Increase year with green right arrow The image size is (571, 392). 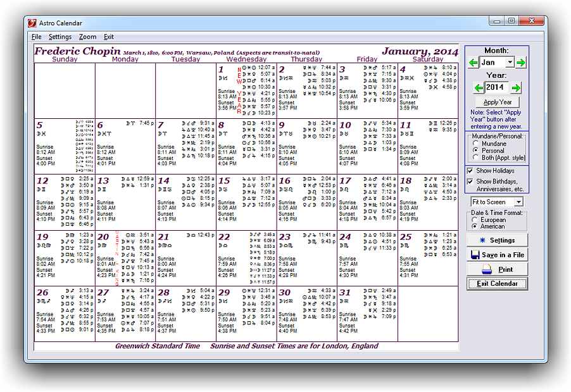point(516,88)
